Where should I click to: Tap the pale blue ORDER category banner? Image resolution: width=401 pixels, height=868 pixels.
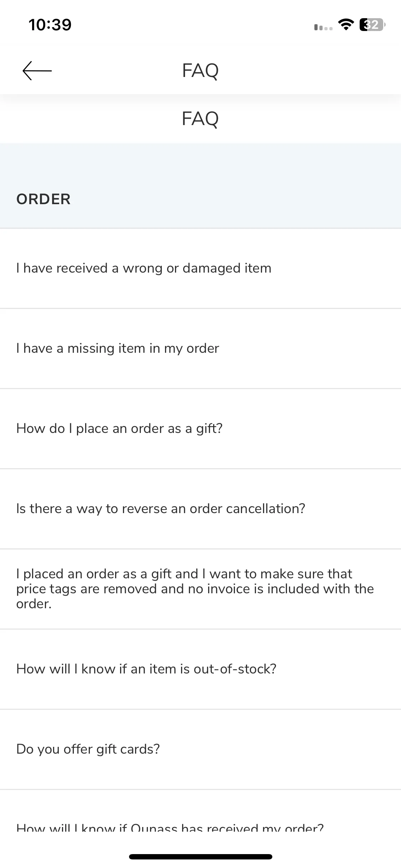click(200, 186)
